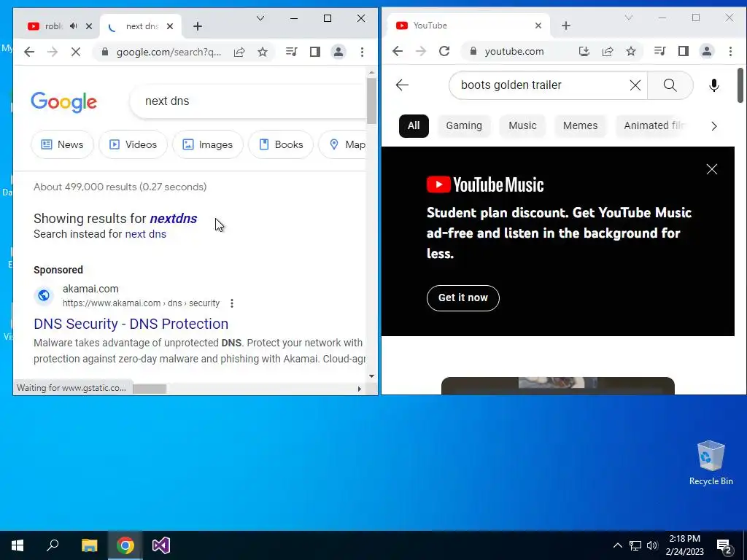The image size is (747, 560).
Task: Mute audio on the roblox tab
Action: point(74,26)
